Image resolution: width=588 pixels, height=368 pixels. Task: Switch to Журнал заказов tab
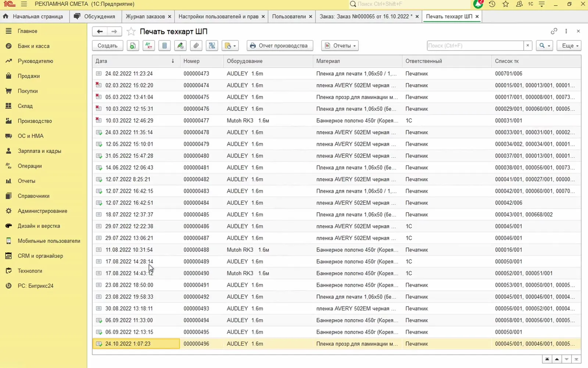pyautogui.click(x=145, y=17)
